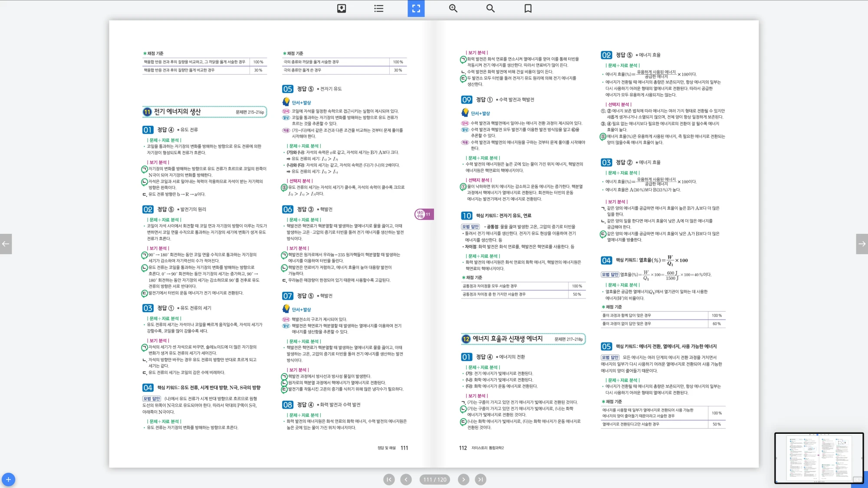868x488 pixels.
Task: Turn to next page using right-edge arrow
Action: click(x=862, y=244)
